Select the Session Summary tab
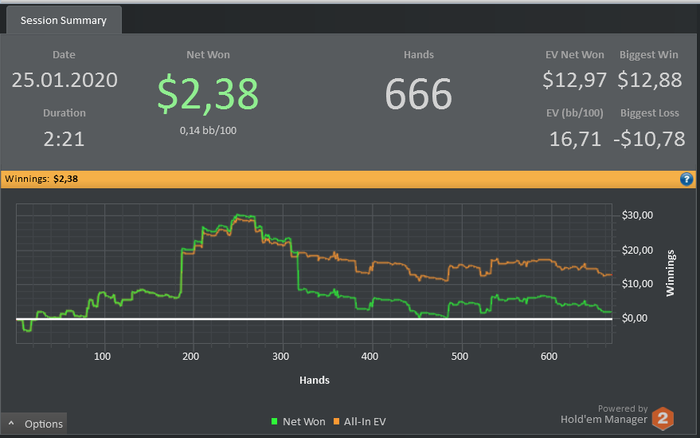 pyautogui.click(x=63, y=21)
